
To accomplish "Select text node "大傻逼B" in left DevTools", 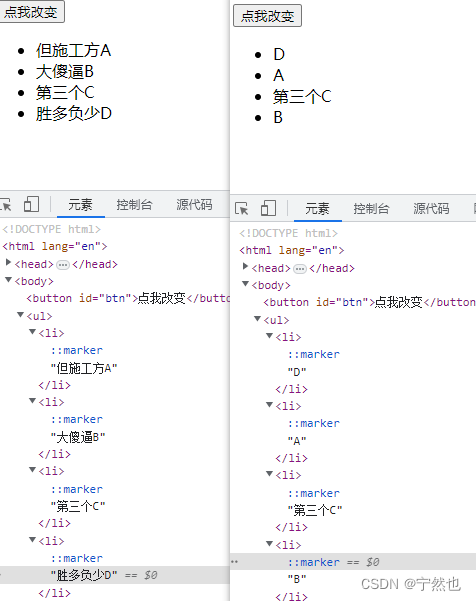I will tap(78, 437).
